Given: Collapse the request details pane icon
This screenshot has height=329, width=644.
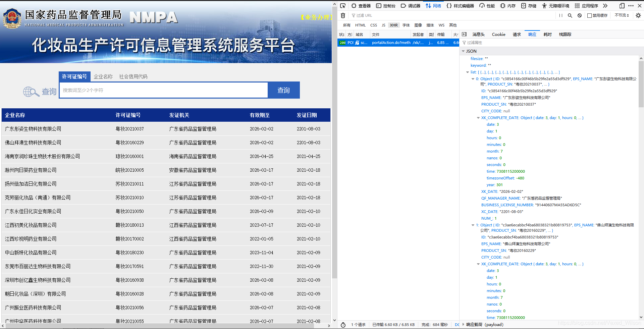Looking at the screenshot, I should tap(464, 34).
